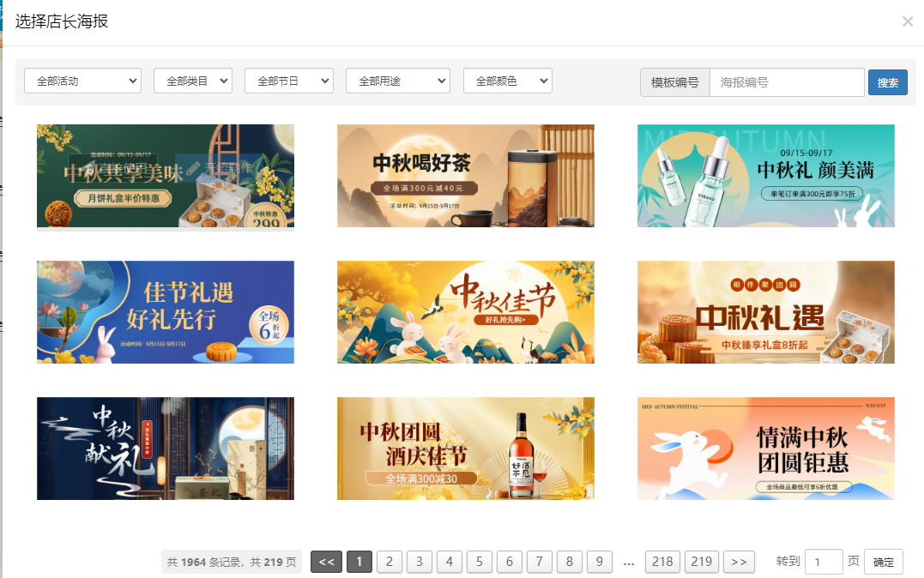This screenshot has height=578, width=924.
Task: Select the 佳节礼遇 好礼先行 blue poster
Action: tap(165, 312)
